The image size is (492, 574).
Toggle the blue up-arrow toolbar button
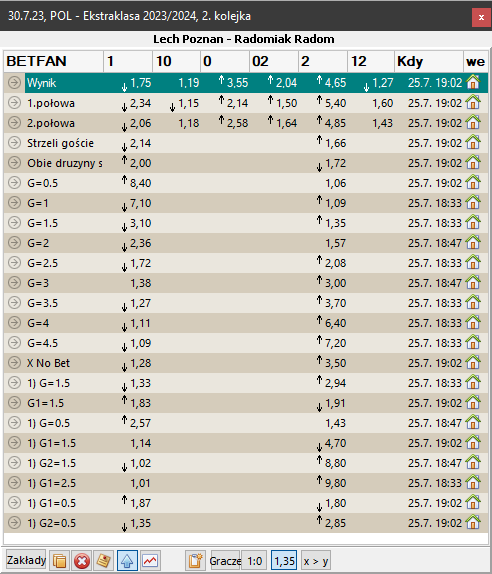127,560
